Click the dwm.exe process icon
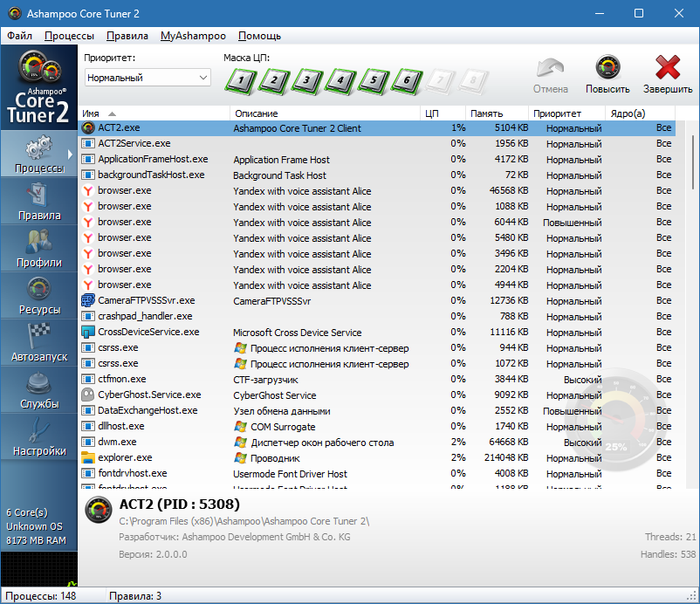The height and width of the screenshot is (604, 700). (x=88, y=442)
